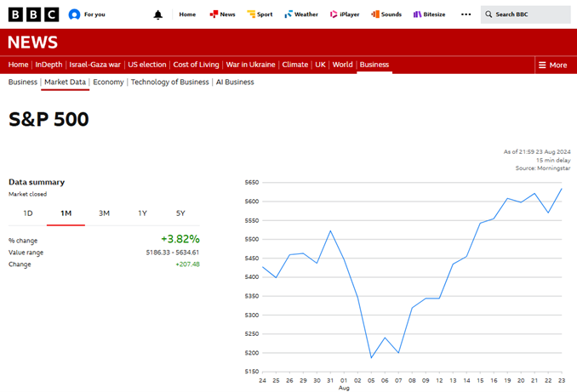Open the For you account icon
Screen dimensions: 577x392
click(74, 14)
